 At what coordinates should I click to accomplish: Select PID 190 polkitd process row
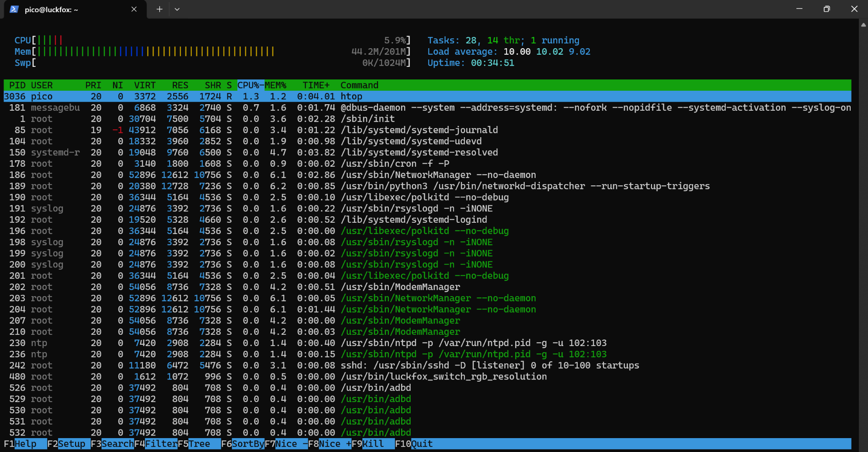click(427, 198)
